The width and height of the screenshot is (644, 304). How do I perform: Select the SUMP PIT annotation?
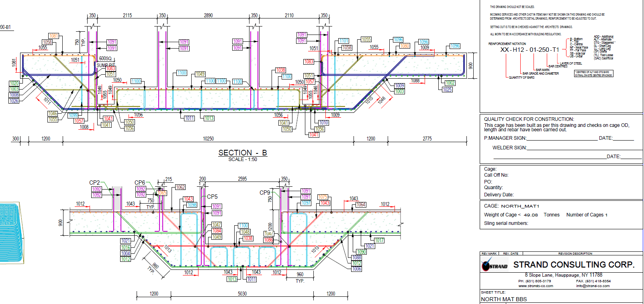pyautogui.click(x=105, y=65)
